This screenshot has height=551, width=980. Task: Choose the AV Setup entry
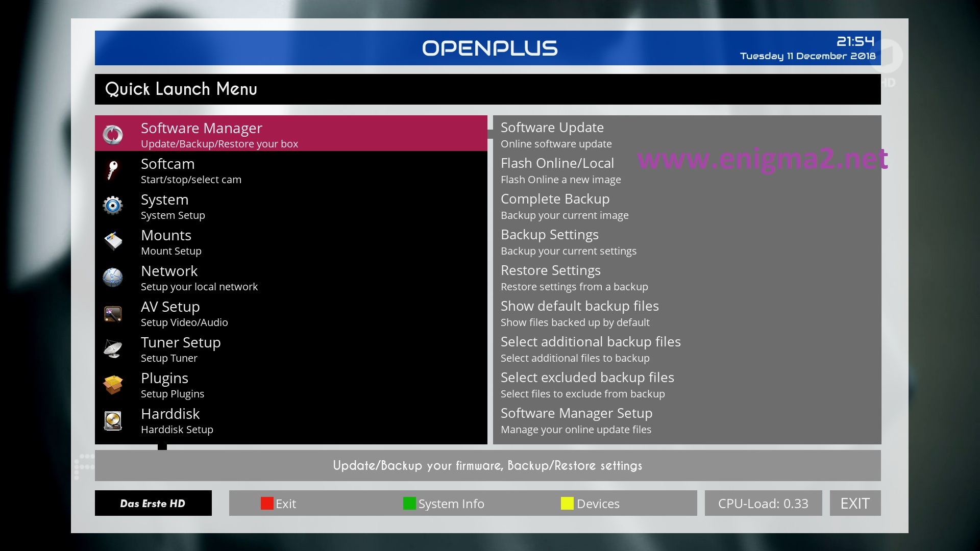coord(291,313)
